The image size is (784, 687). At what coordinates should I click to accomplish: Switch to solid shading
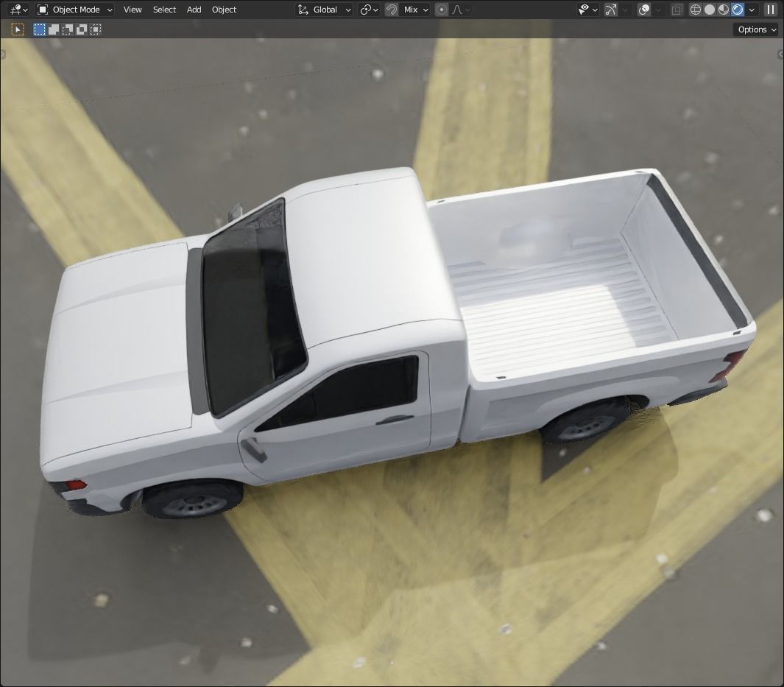(710, 10)
